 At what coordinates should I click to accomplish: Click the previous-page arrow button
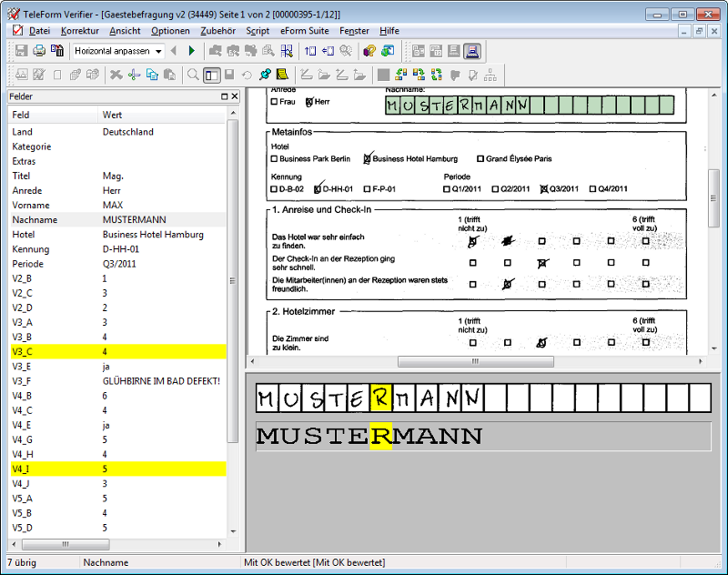172,51
